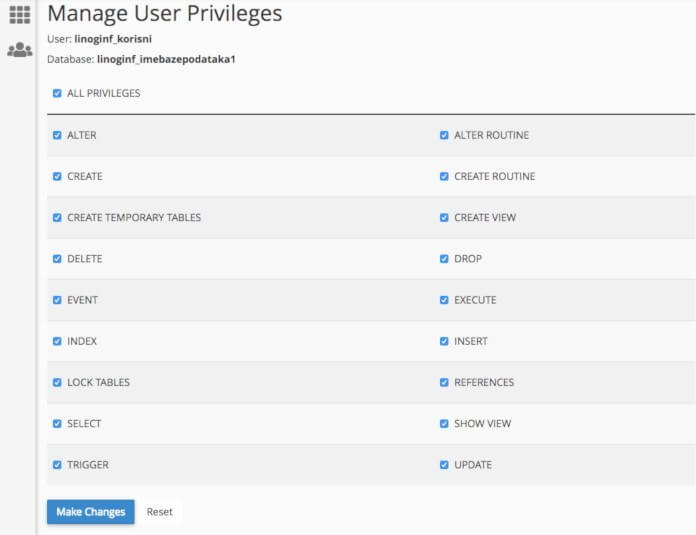696x535 pixels.
Task: Toggle the CREATE ROUTINE checkbox
Action: tap(444, 176)
